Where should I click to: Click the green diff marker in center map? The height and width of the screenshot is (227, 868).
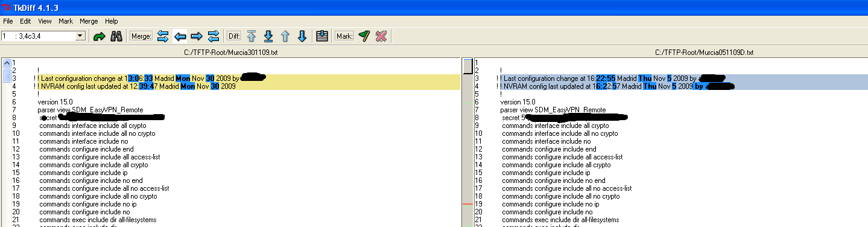(467, 103)
